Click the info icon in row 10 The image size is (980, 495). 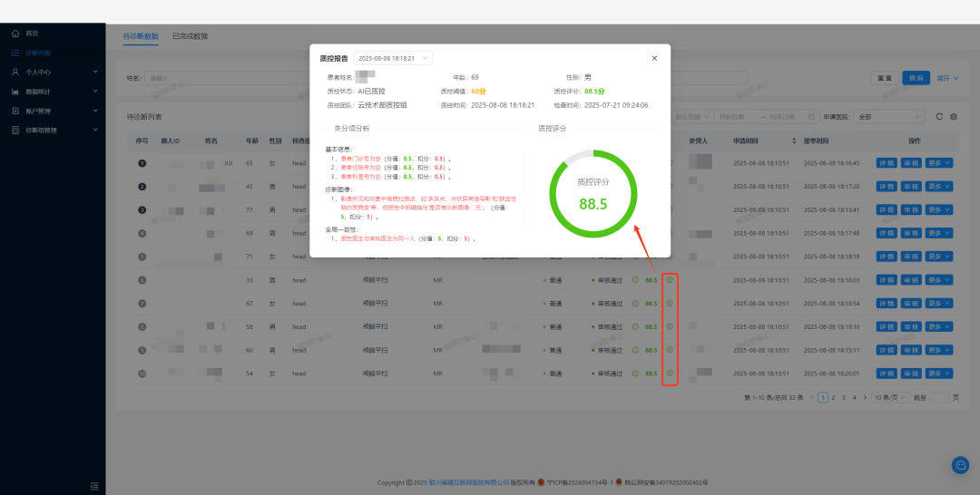[x=670, y=373]
